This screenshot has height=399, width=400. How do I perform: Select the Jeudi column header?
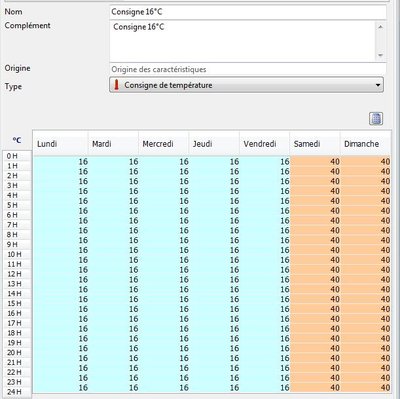214,144
